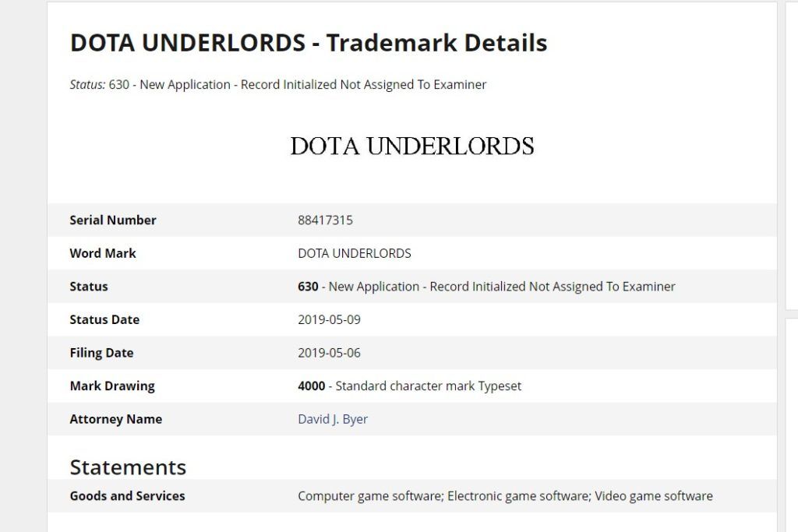The width and height of the screenshot is (798, 532).
Task: Select the Trademark Details page heading
Action: [309, 43]
